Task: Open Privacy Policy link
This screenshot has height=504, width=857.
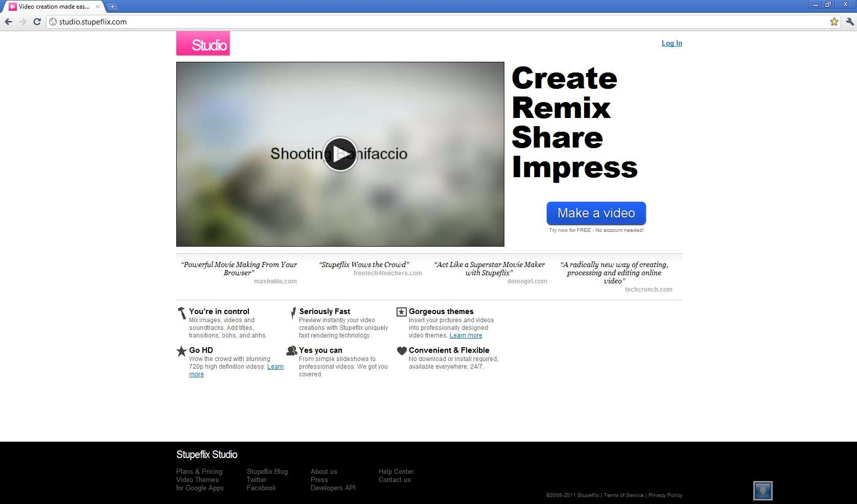Action: tap(665, 495)
